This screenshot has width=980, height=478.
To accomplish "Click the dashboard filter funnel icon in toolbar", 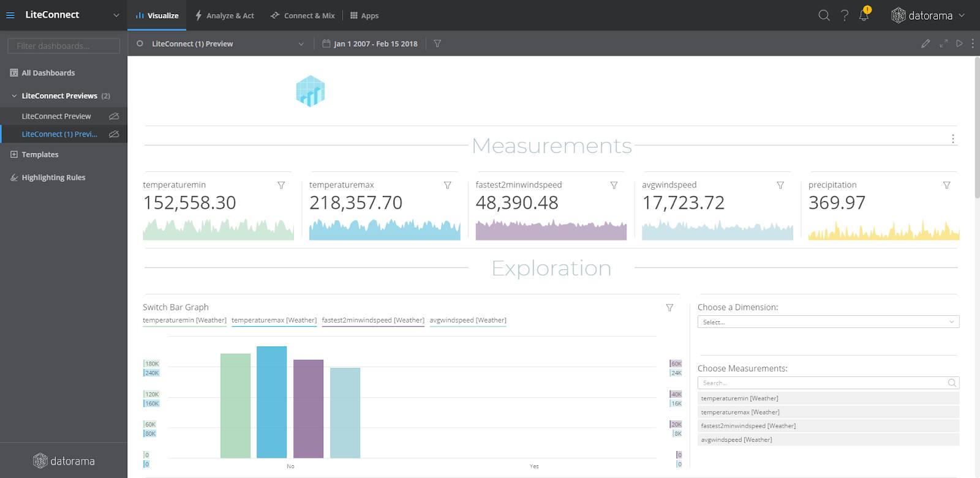I will point(437,43).
